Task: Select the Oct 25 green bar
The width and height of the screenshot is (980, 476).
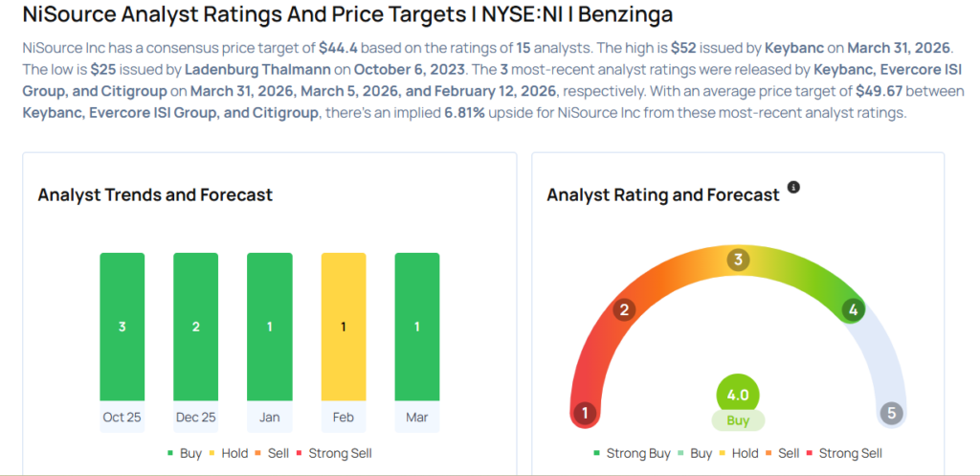Action: (122, 327)
